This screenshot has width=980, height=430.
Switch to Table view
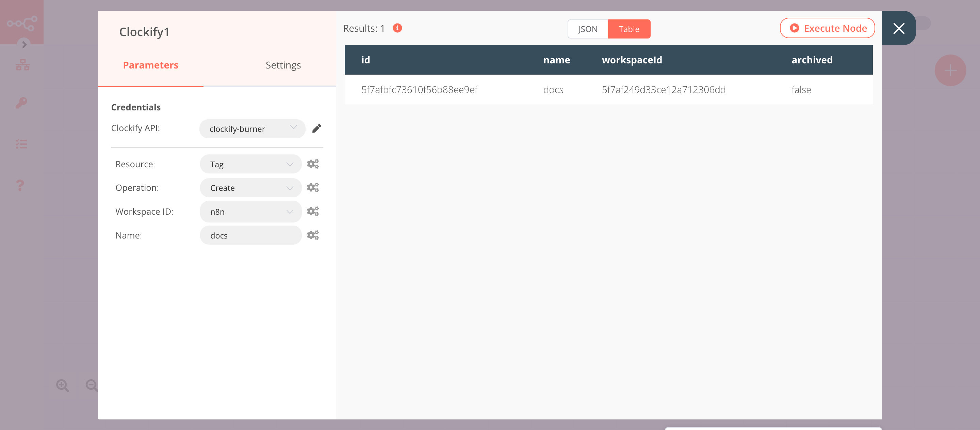point(629,29)
